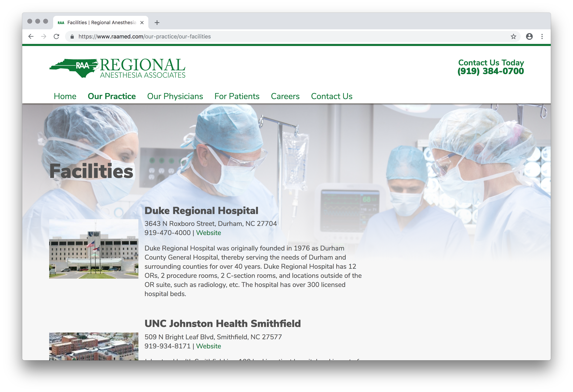
Task: Close the Facilities browser tab
Action: pos(142,23)
